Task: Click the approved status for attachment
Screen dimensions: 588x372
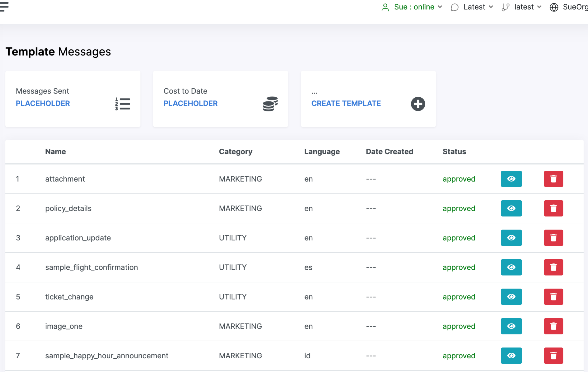Action: click(x=459, y=179)
